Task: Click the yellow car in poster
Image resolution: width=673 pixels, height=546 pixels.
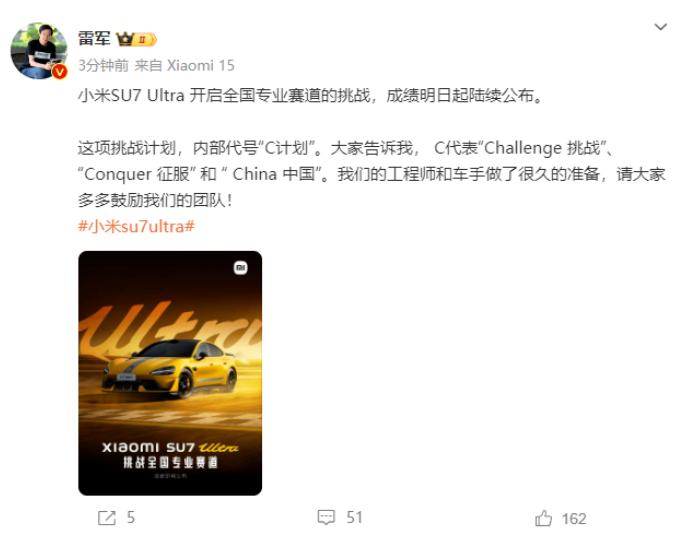Action: point(170,368)
